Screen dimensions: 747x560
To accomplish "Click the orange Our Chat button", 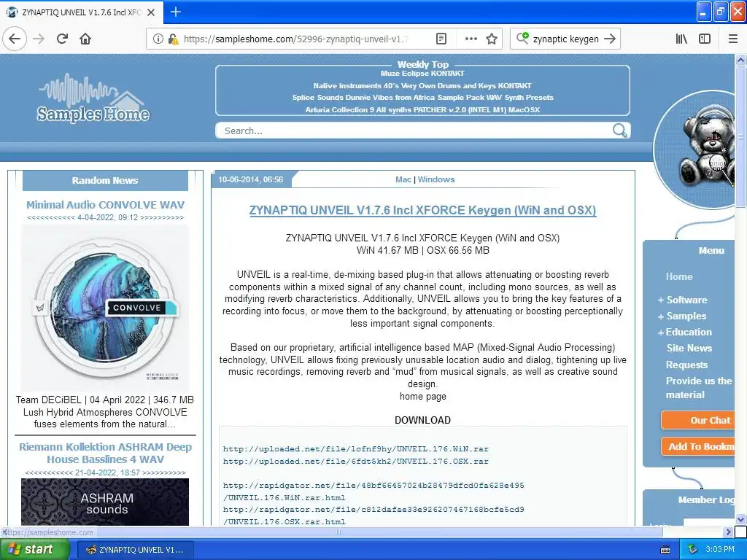I will point(698,420).
